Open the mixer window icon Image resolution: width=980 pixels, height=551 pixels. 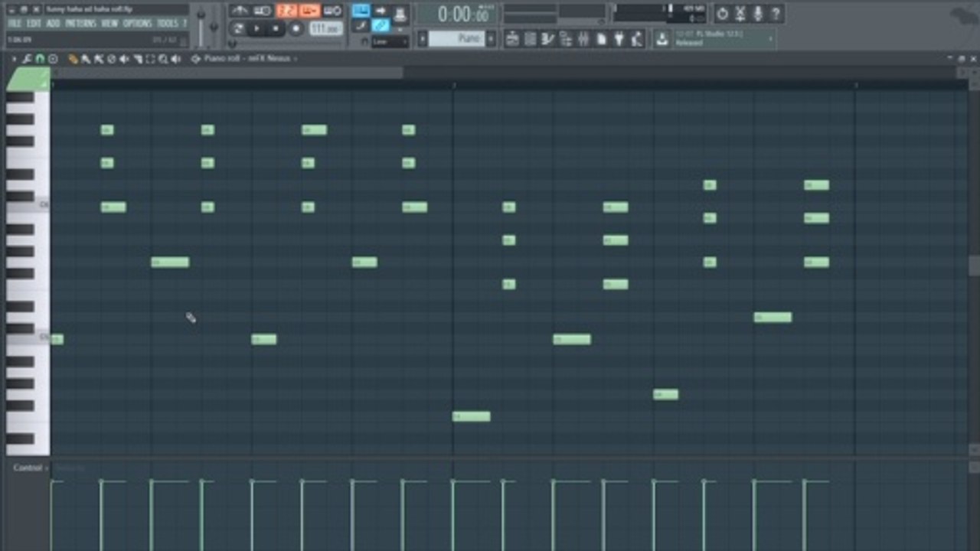583,38
